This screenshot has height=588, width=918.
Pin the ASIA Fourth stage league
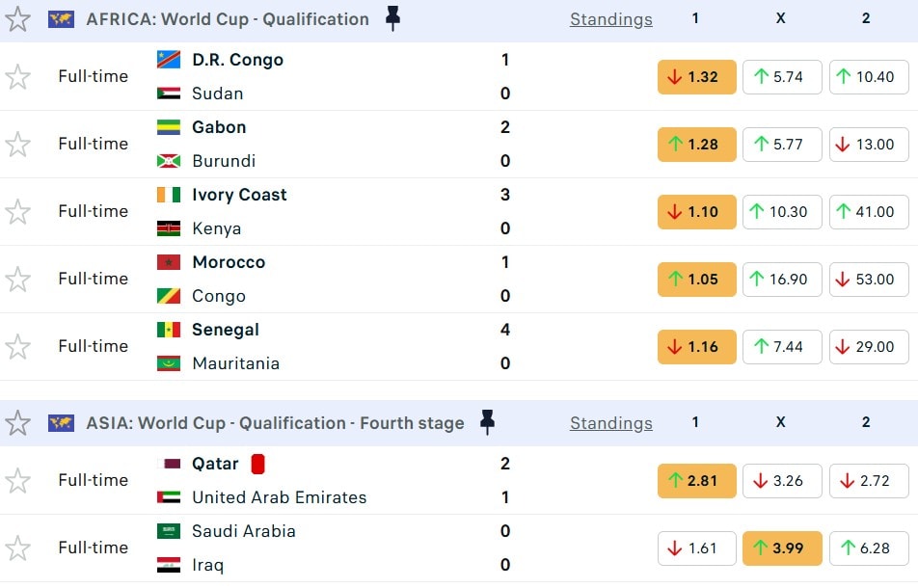(488, 422)
